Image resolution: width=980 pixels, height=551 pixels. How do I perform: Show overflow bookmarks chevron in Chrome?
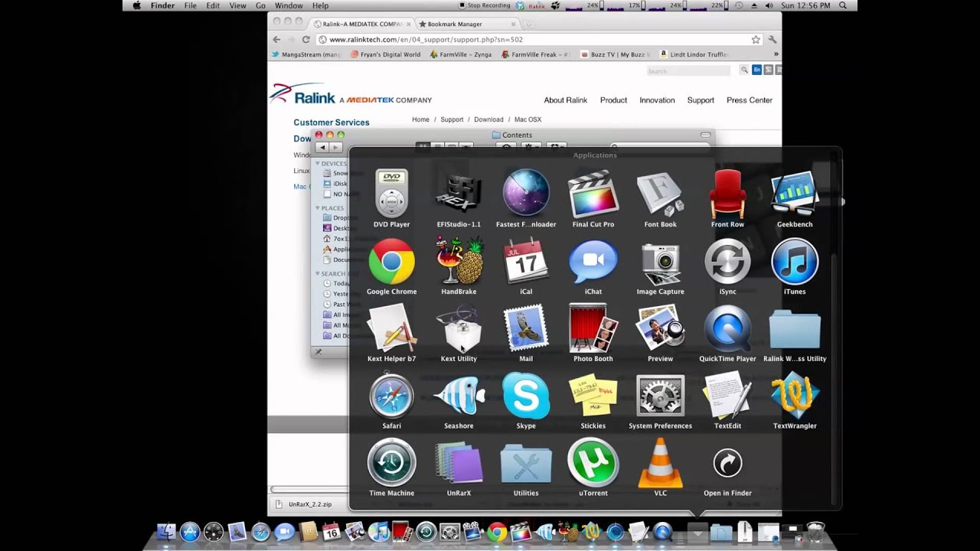tap(776, 55)
